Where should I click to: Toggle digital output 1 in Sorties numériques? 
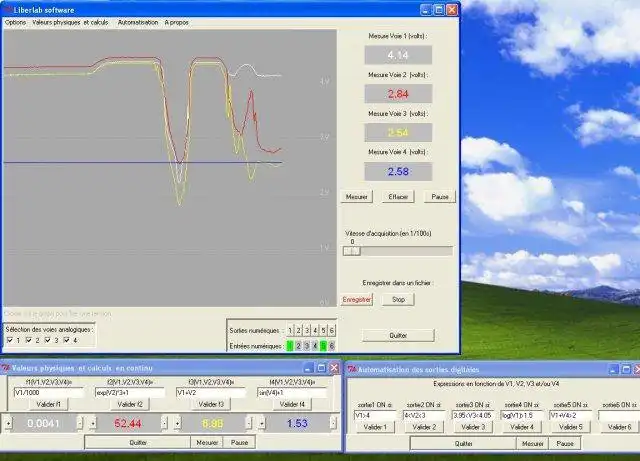(291, 330)
